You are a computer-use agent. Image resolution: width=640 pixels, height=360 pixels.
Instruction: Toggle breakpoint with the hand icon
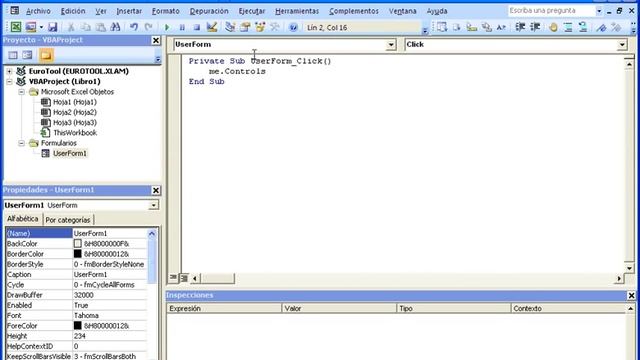click(x=553, y=27)
